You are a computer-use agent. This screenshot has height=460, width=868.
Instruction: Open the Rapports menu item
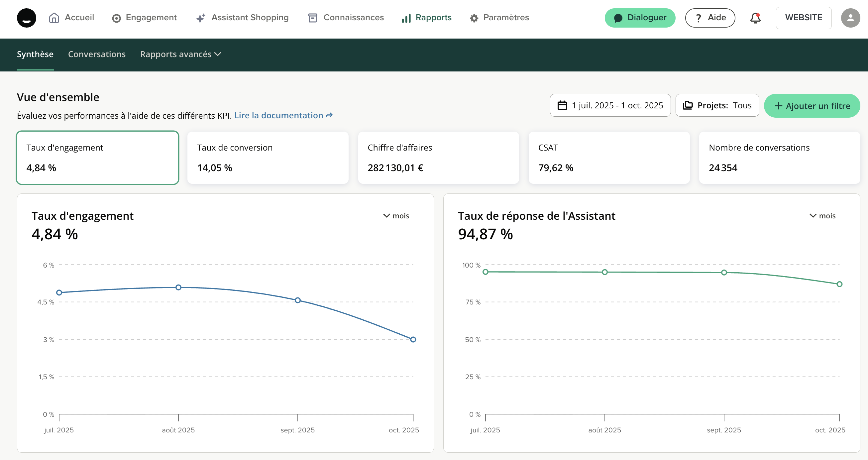click(426, 18)
